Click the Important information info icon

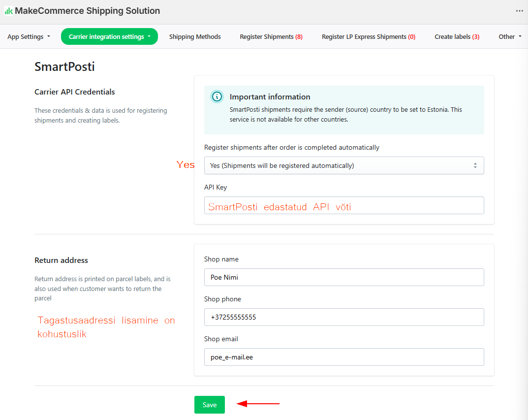coord(217,97)
